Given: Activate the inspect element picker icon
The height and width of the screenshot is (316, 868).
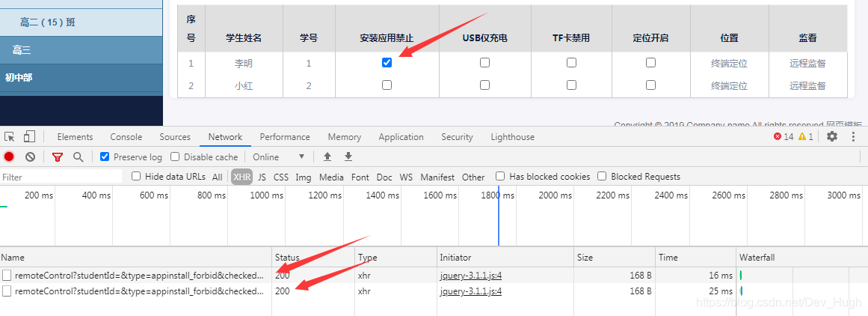Looking at the screenshot, I should point(10,136).
